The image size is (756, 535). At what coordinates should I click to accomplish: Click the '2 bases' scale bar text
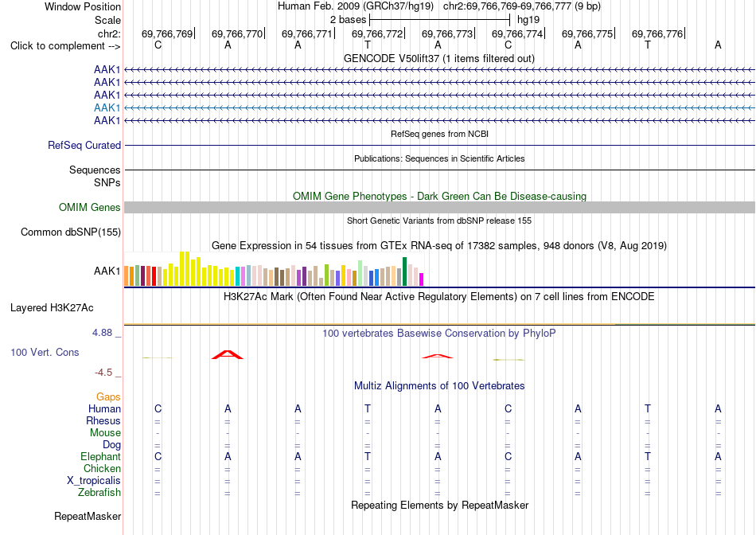click(348, 20)
